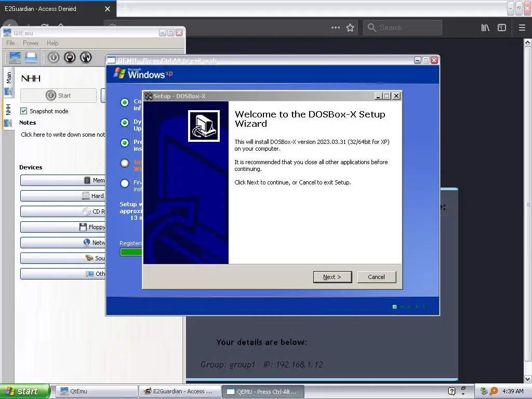Screen dimensions: 532x399
Task: Switch to E2Guardian taskbar item
Action: (180, 391)
